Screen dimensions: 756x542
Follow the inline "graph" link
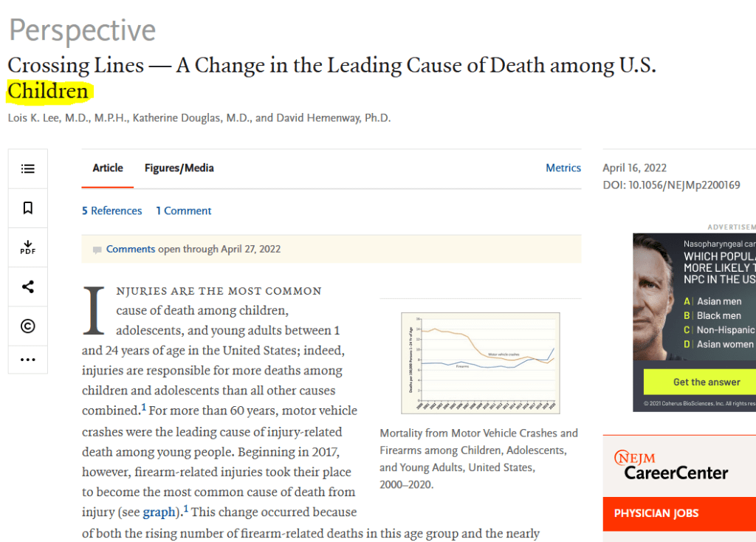pyautogui.click(x=159, y=512)
